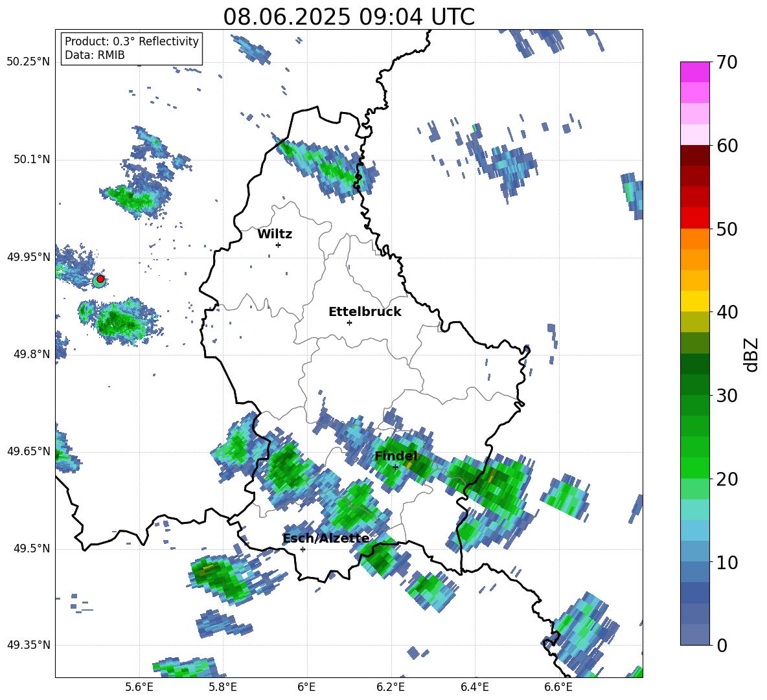Click the dBZ colorbar axis label
This screenshot has width=767, height=700.
pyautogui.click(x=752, y=354)
